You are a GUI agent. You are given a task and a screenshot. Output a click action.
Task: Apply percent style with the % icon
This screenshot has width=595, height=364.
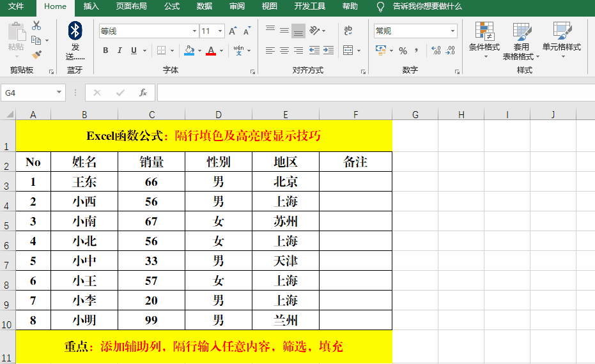pyautogui.click(x=403, y=50)
